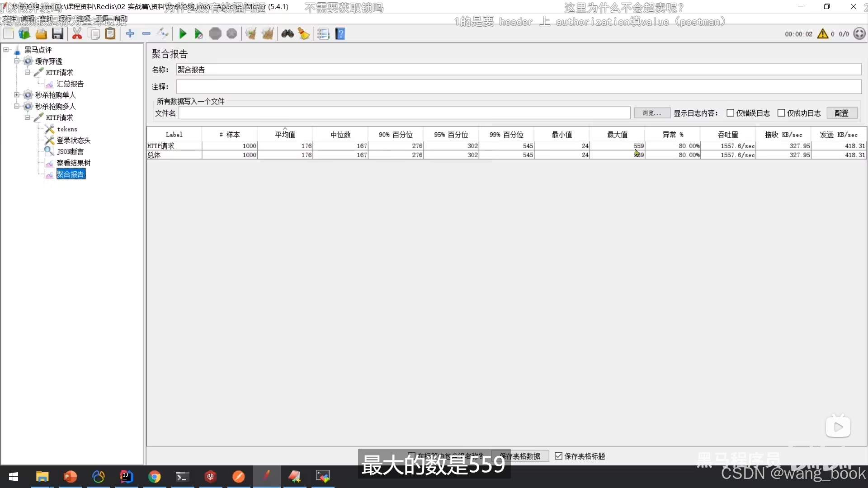Viewport: 868px width, 488px height.
Task: Open File Explorer from taskbar
Action: pyautogui.click(x=42, y=477)
